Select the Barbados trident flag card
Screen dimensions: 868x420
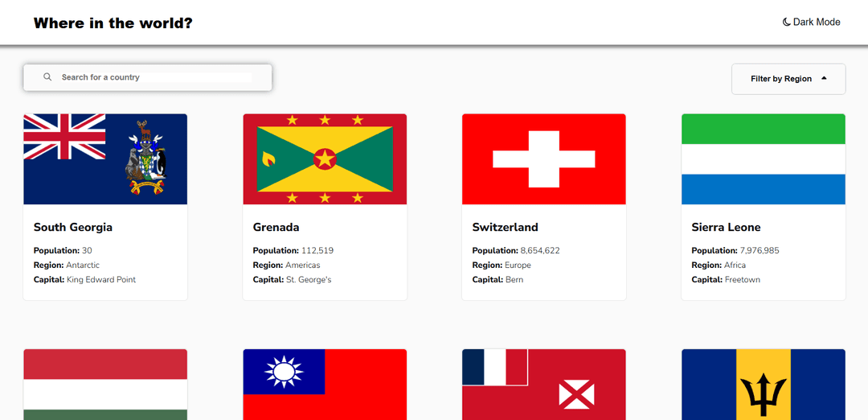click(x=764, y=385)
